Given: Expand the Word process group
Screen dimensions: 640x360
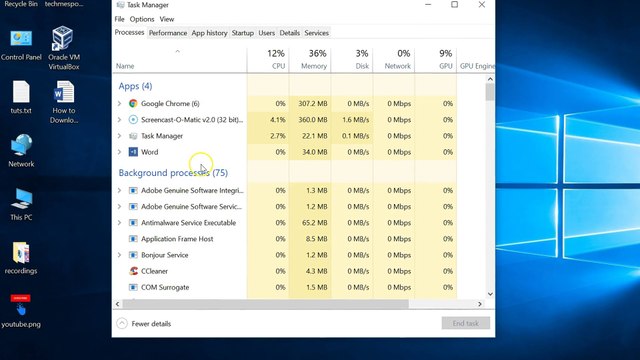Looking at the screenshot, I should coord(119,152).
